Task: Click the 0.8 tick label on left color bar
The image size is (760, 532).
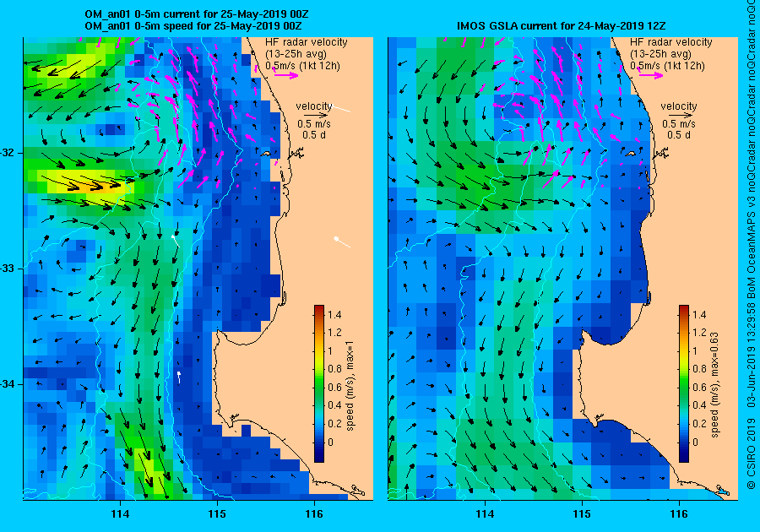Action: (335, 369)
